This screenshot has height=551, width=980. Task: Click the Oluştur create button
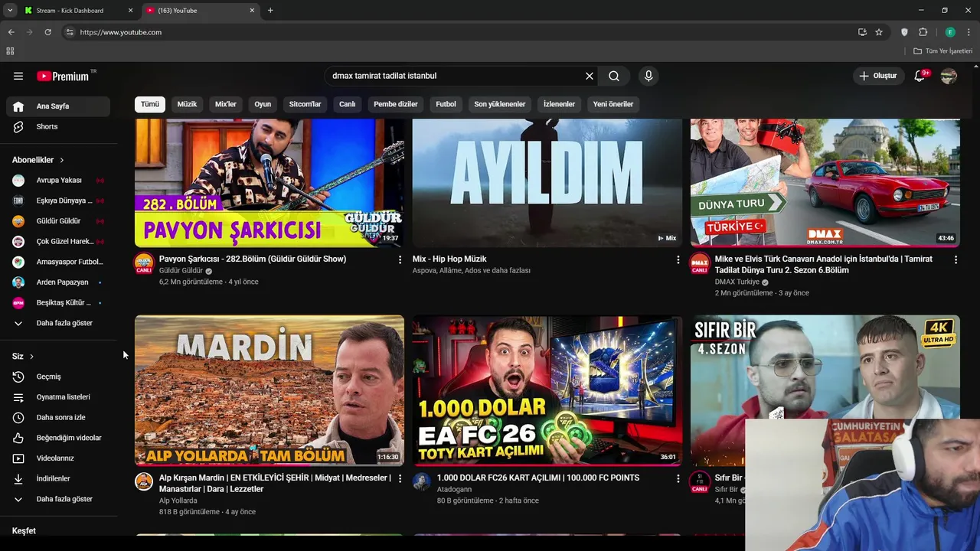point(877,76)
